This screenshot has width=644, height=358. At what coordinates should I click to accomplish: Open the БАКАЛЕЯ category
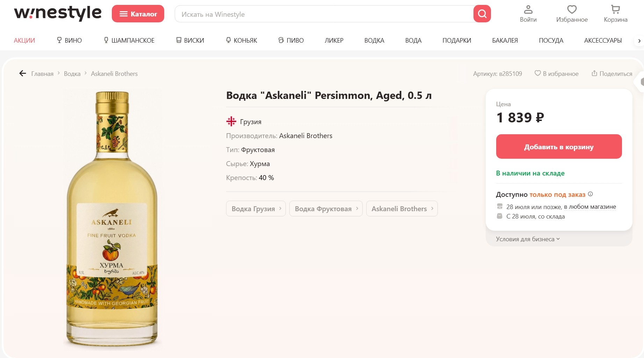pos(505,41)
